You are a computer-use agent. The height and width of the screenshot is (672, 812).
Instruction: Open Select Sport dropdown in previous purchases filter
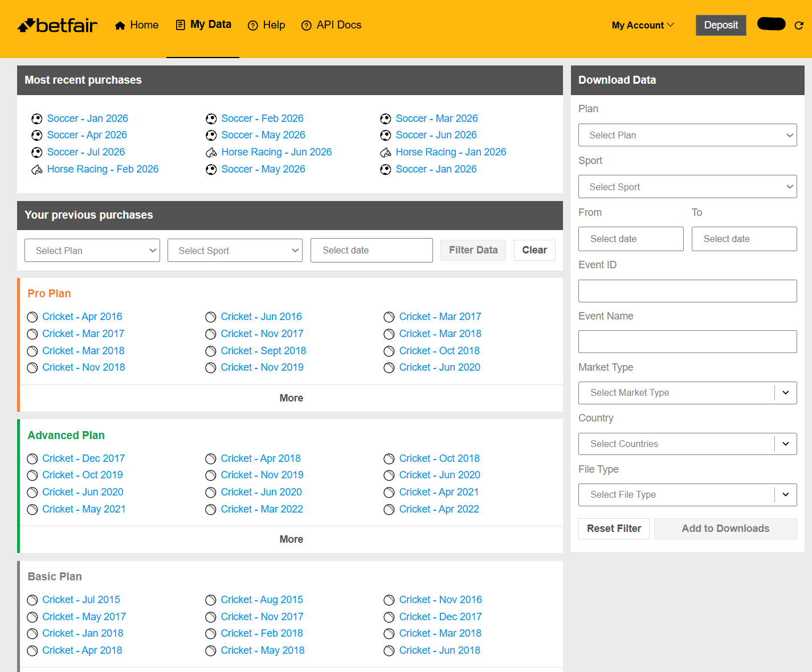point(235,251)
